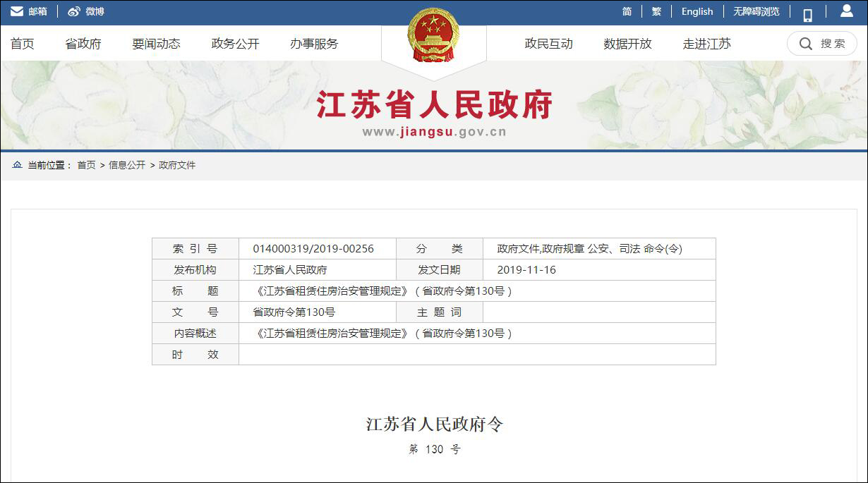Open the 走进江苏 menu
Image resolution: width=868 pixels, height=483 pixels.
(x=706, y=44)
